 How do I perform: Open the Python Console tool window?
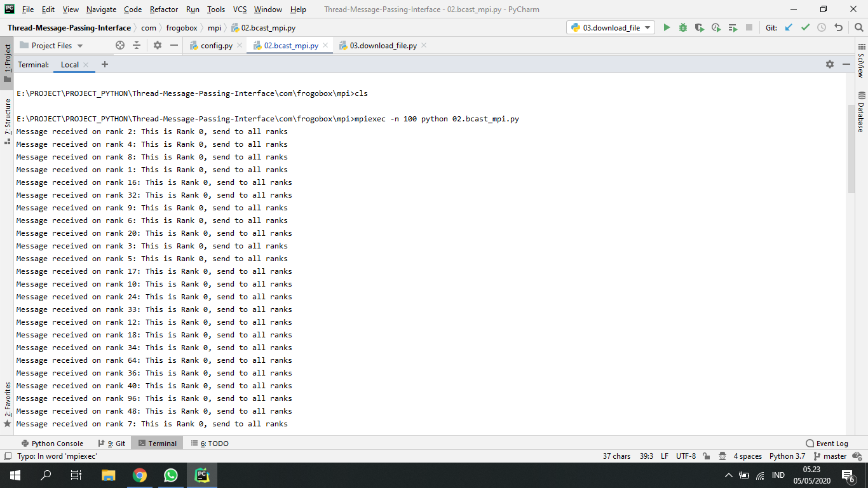(52, 444)
